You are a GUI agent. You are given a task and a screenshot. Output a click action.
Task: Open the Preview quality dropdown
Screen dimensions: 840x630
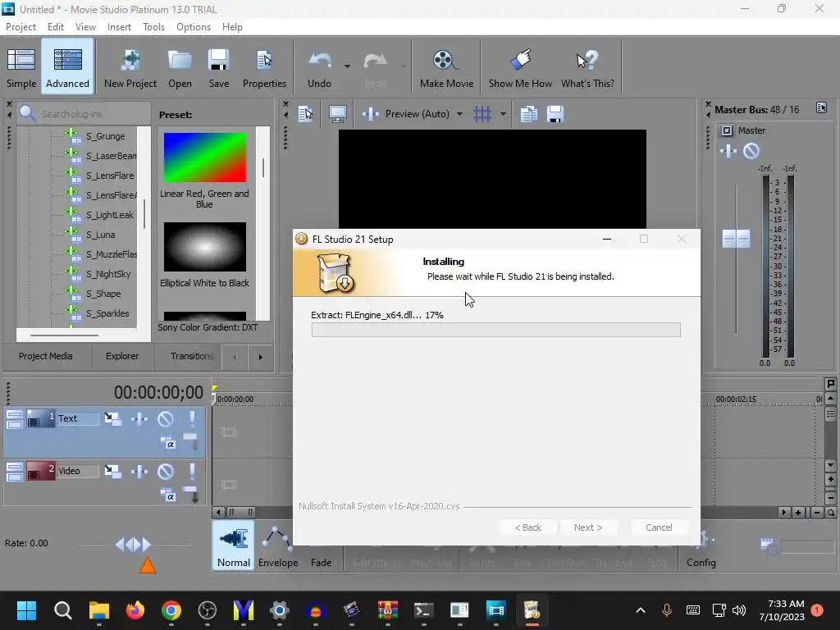coord(459,114)
